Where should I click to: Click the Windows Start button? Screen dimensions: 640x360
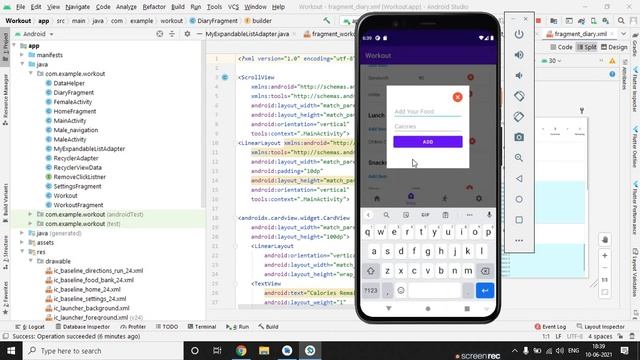click(x=11, y=351)
